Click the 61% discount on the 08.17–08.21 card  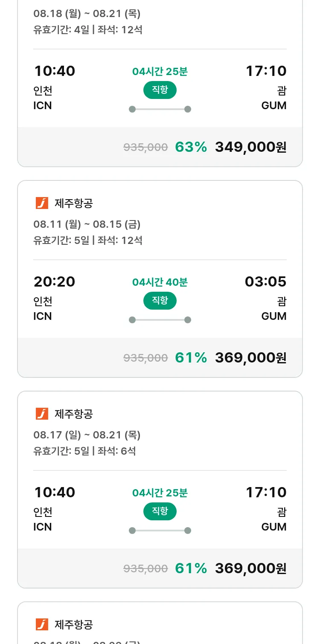pos(191,569)
